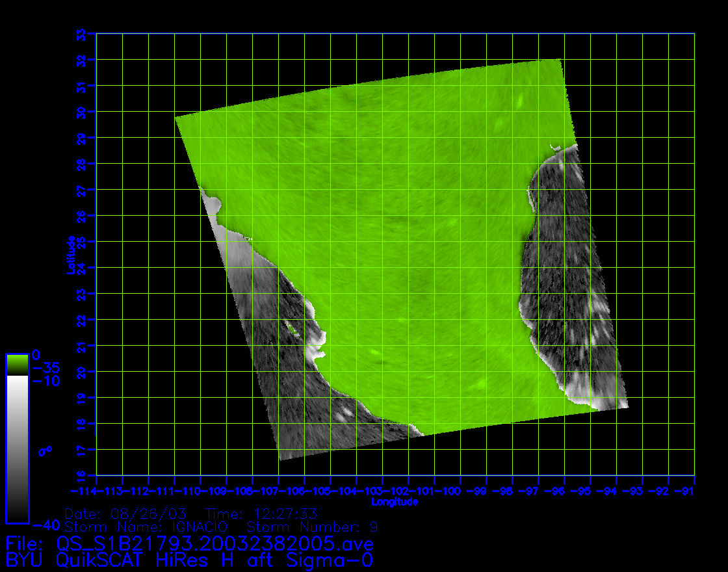Click the 'File: QS_S1B21793.20032382005.ave' text
728x572 pixels.
click(x=190, y=543)
